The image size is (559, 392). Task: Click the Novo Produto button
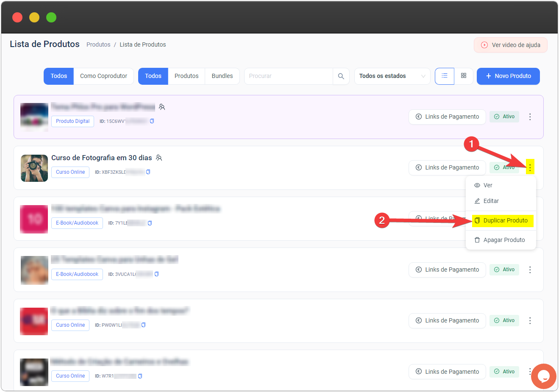[x=508, y=76]
